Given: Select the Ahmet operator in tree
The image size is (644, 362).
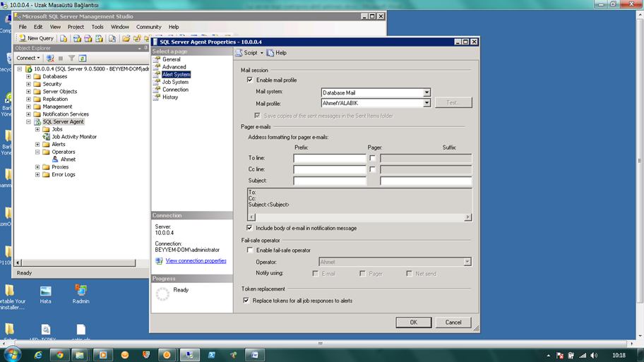Looking at the screenshot, I should [x=67, y=159].
